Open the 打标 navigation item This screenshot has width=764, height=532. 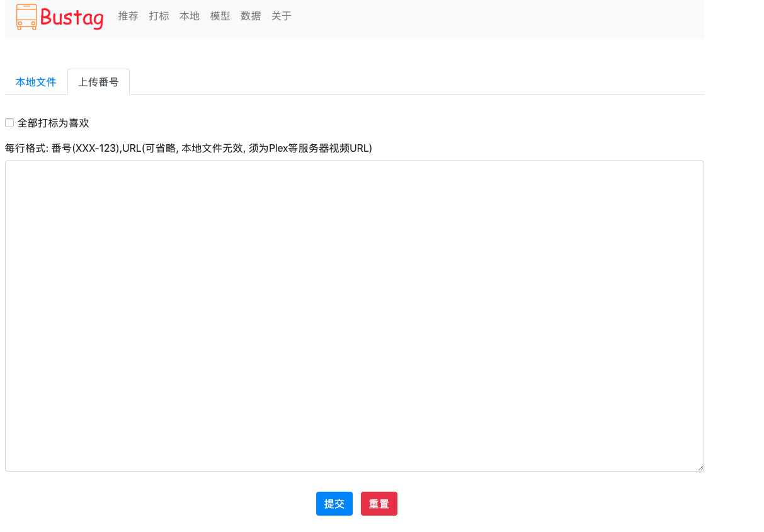(x=159, y=16)
